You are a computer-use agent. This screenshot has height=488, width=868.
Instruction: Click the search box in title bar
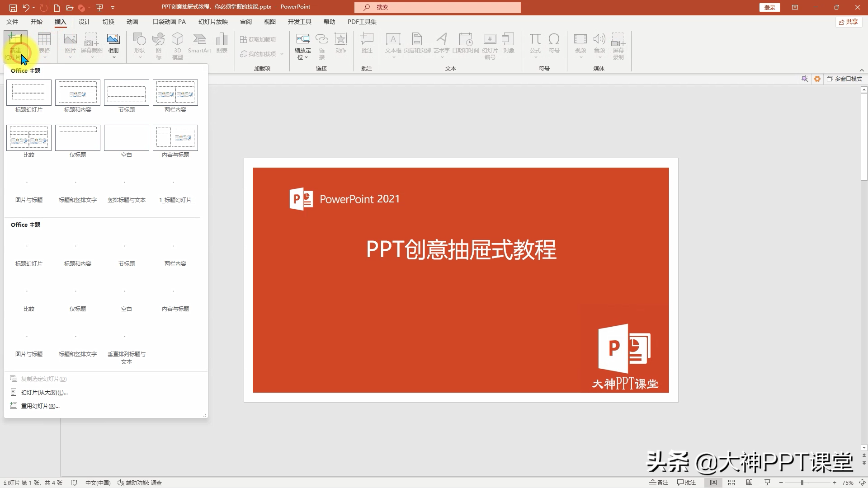[438, 7]
